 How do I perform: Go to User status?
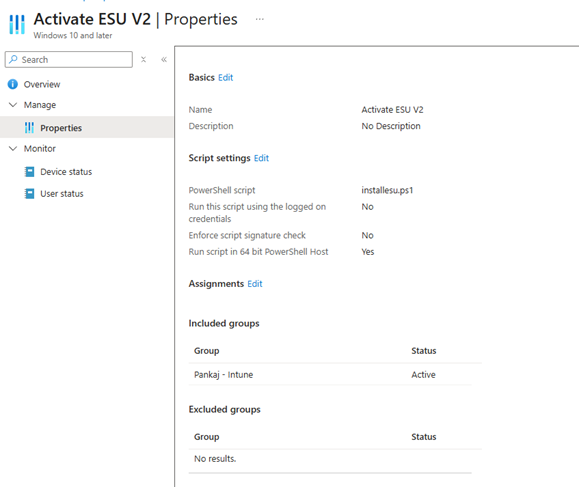[x=62, y=193]
